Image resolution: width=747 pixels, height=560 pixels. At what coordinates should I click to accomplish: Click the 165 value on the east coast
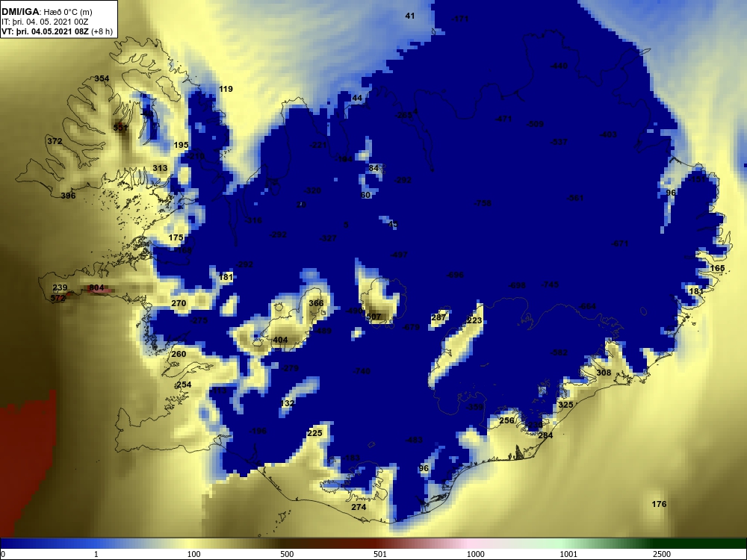point(717,269)
